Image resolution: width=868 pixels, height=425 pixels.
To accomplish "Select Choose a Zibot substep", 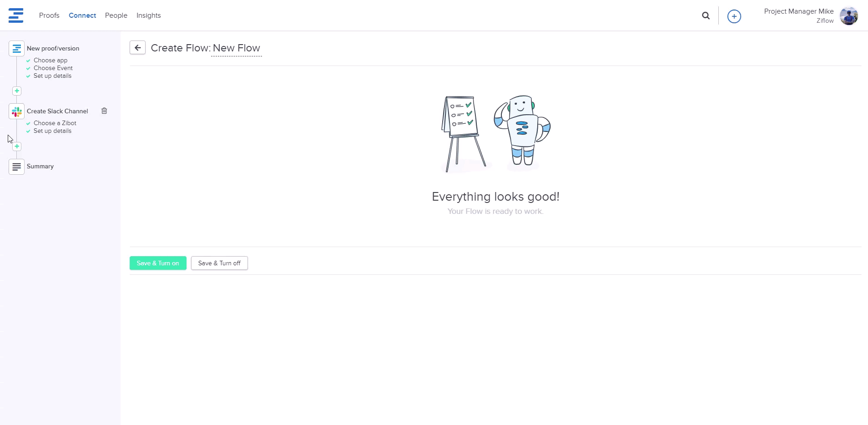I will pos(55,123).
